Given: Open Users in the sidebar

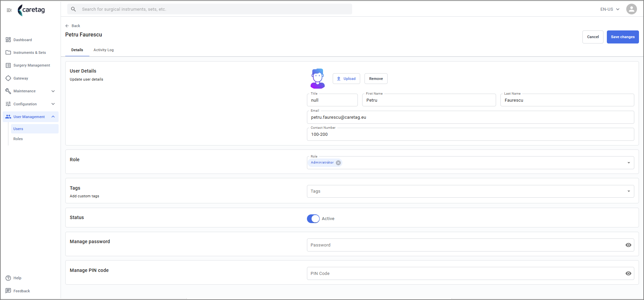Looking at the screenshot, I should click(35, 129).
